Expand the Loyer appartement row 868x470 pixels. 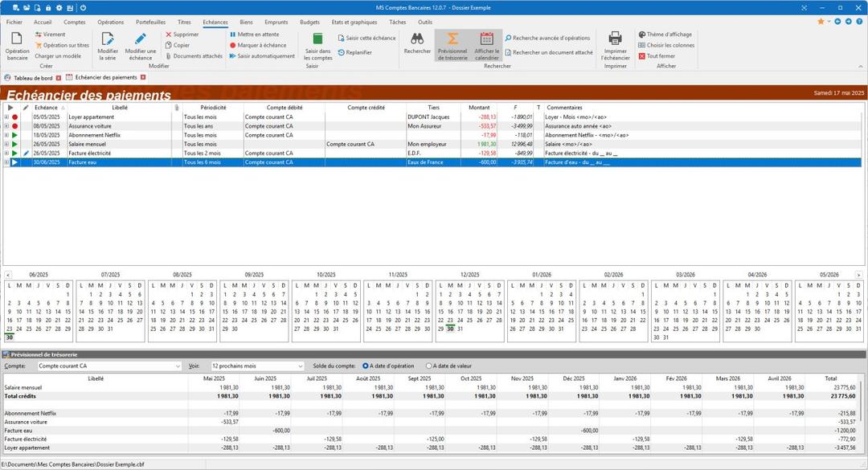tap(6, 117)
